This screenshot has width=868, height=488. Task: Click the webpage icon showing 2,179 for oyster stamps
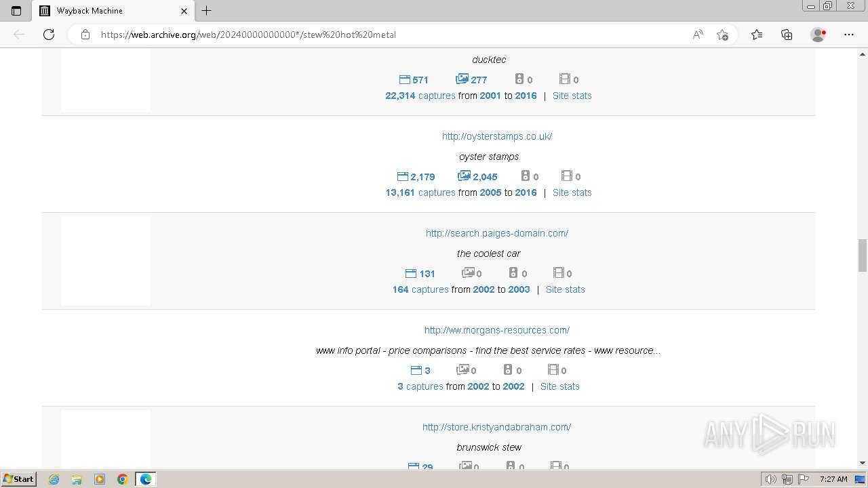point(403,176)
